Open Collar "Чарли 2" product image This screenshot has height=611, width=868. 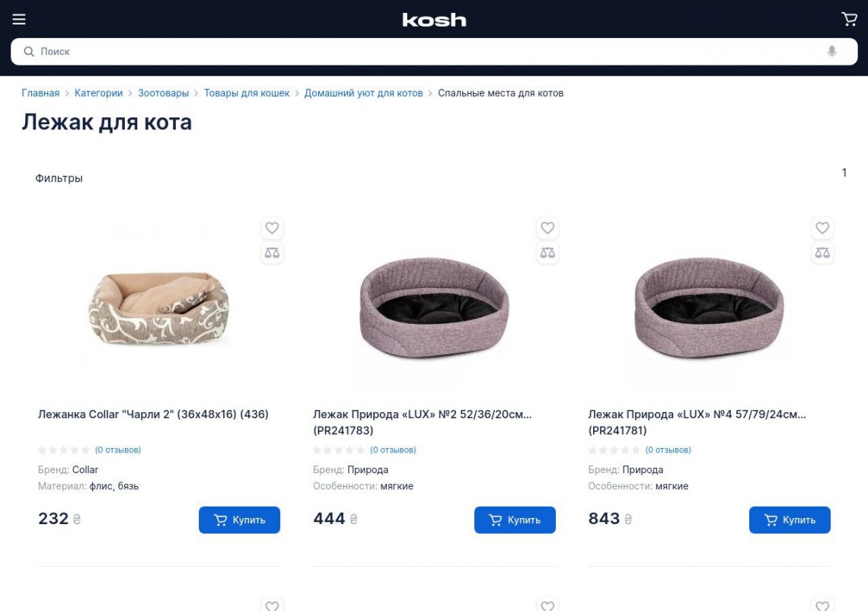point(159,305)
